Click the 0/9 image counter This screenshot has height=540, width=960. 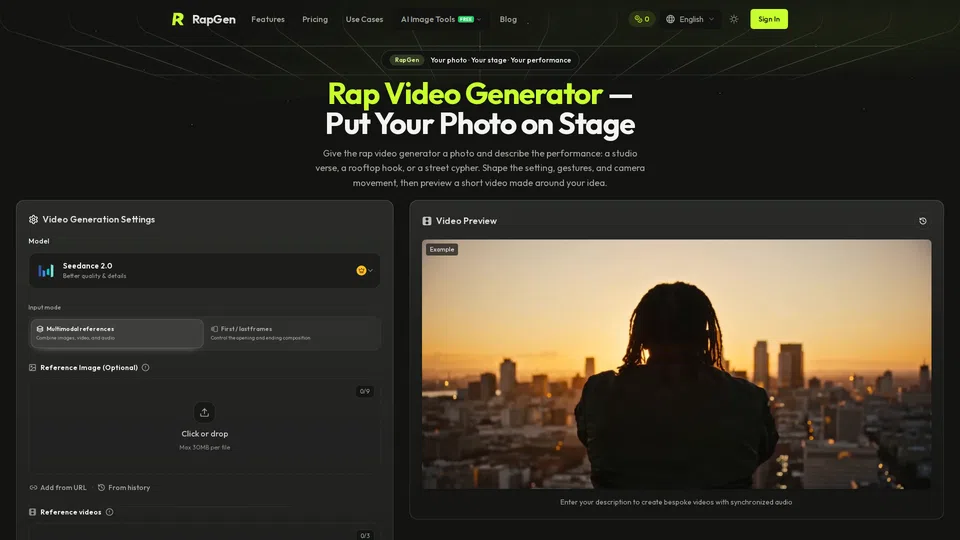(365, 391)
